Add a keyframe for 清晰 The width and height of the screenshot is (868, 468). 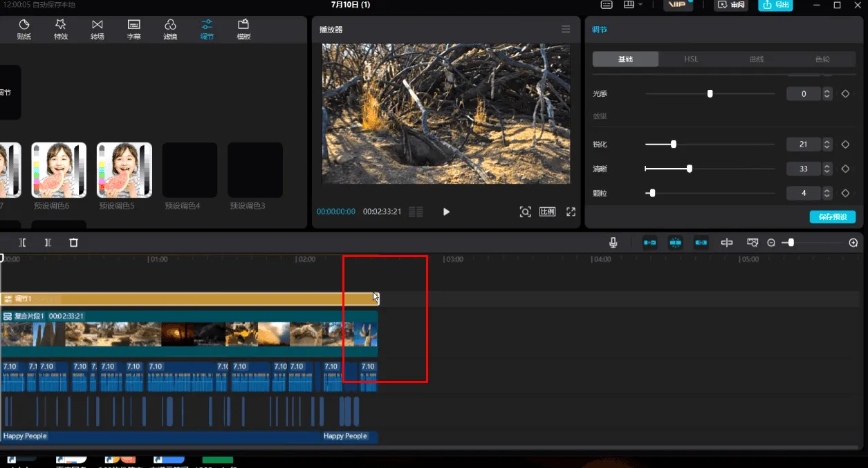845,169
